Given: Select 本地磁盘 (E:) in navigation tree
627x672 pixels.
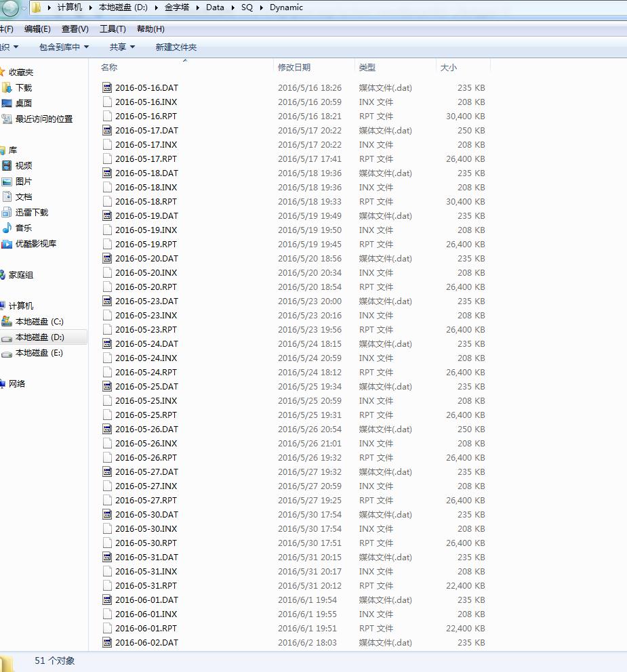Looking at the screenshot, I should [39, 352].
